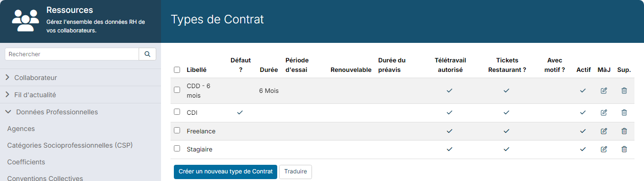
Task: Click the Actif checkmark for Stagiaire
Action: coord(583,149)
